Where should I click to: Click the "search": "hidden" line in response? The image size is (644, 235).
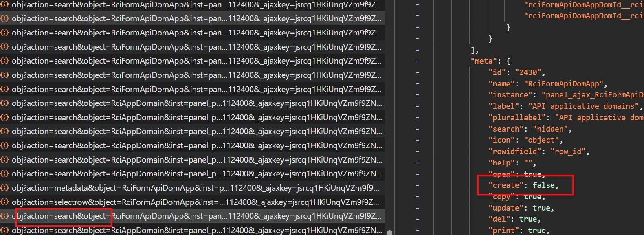(x=530, y=129)
